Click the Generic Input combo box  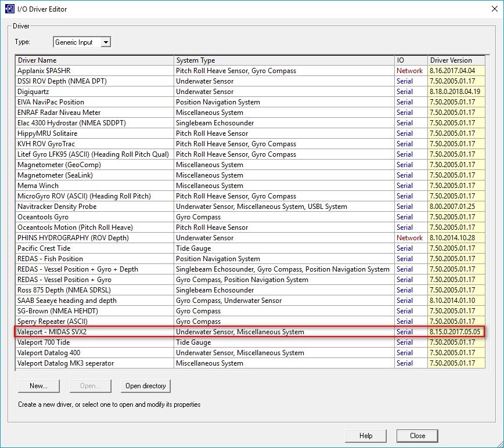point(77,42)
